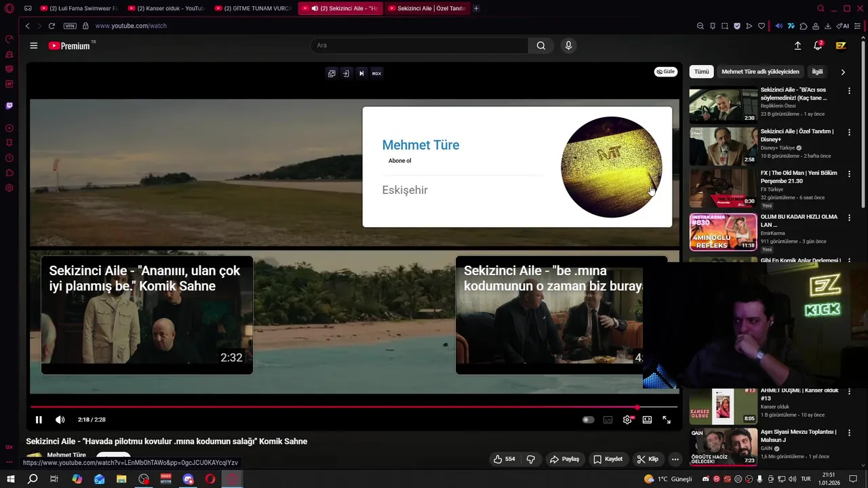Select the İlgili filter chip
The image size is (868, 488).
pyautogui.click(x=817, y=71)
